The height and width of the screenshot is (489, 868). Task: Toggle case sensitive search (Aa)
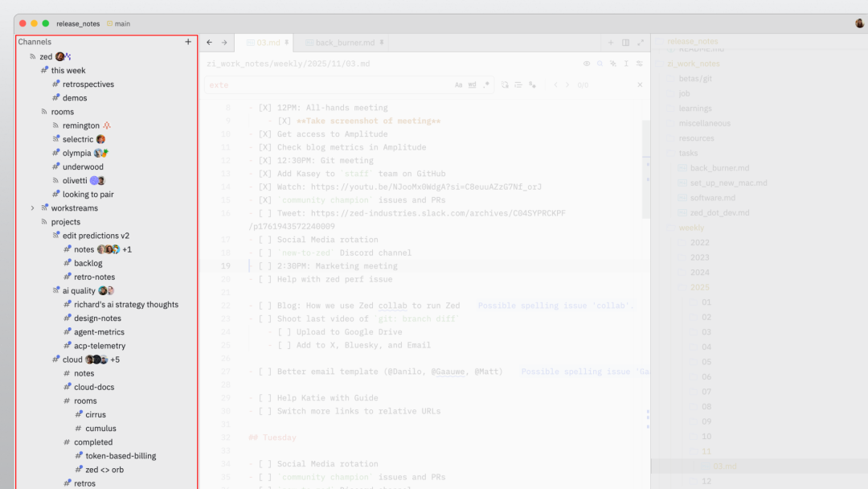(458, 84)
